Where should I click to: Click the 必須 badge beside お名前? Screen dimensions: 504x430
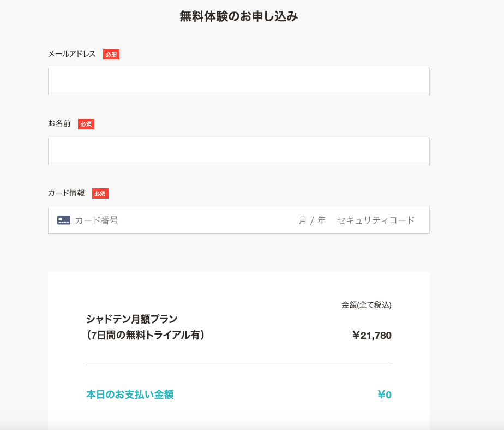pos(86,124)
